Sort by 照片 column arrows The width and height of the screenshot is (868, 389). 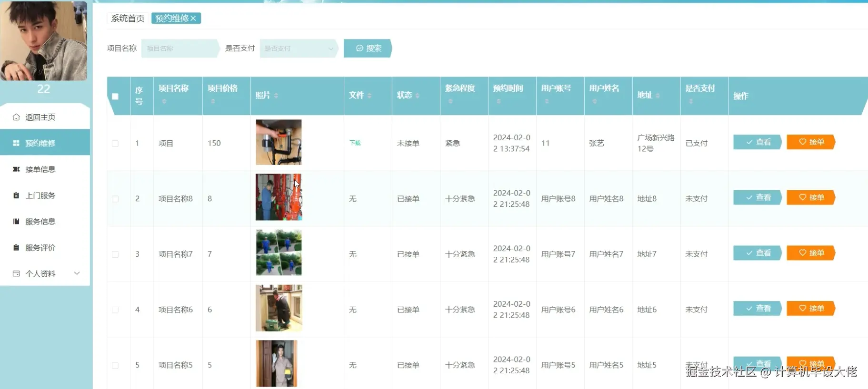pyautogui.click(x=276, y=96)
